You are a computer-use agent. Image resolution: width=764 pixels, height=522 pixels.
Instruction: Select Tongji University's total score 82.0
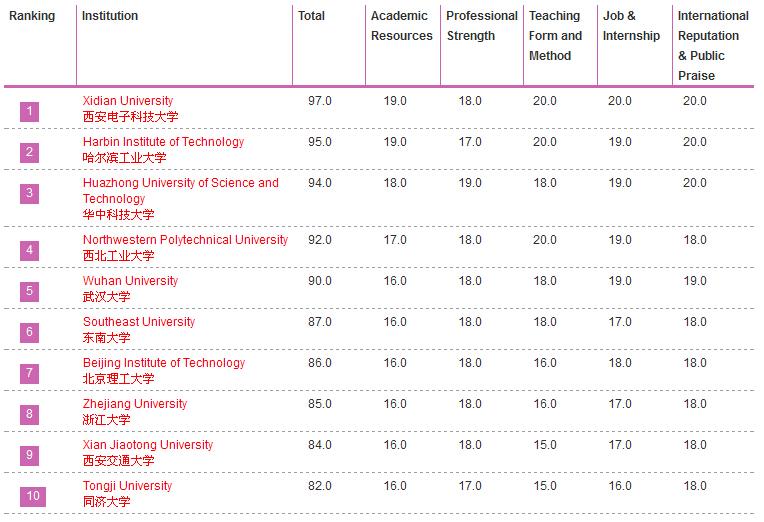[x=320, y=485]
